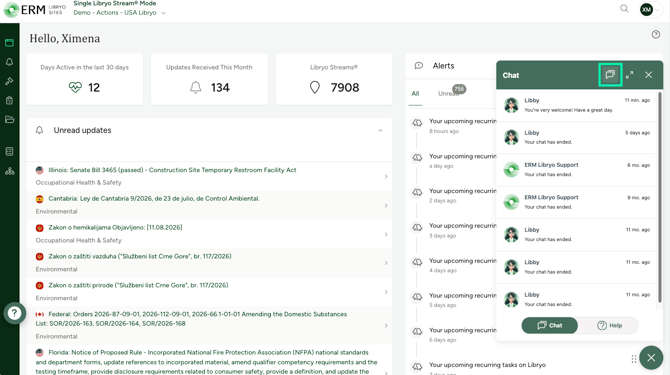
Task: Click the Canada flag on Federal Orders row
Action: (x=40, y=314)
